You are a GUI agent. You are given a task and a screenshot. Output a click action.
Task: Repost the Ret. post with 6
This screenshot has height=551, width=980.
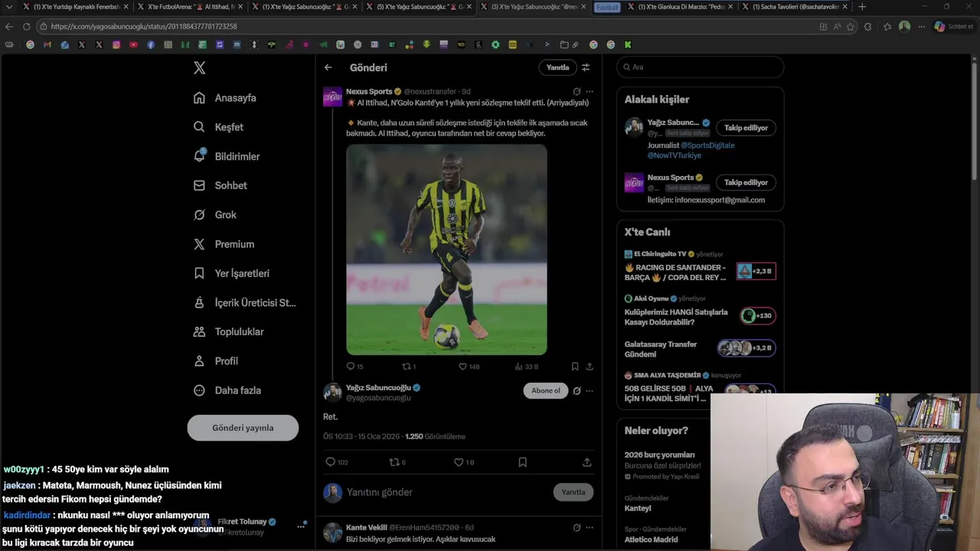click(397, 462)
